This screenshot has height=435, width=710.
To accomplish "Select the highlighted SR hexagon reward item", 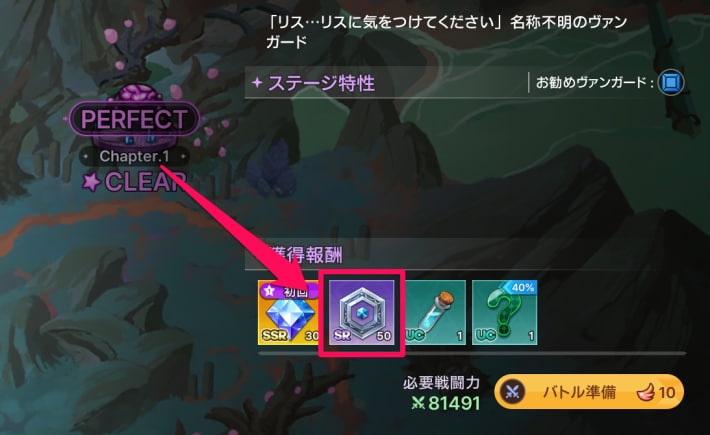I will (x=361, y=312).
